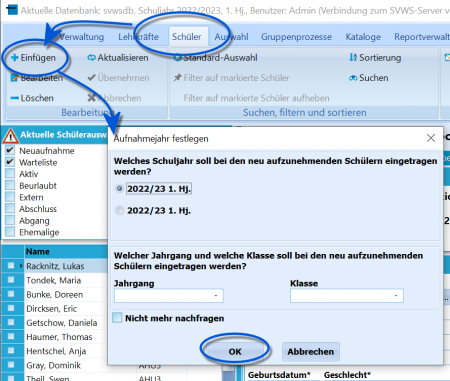Enable the Aktiv status checkbox
Screen dimensions: 450x381
click(x=10, y=174)
